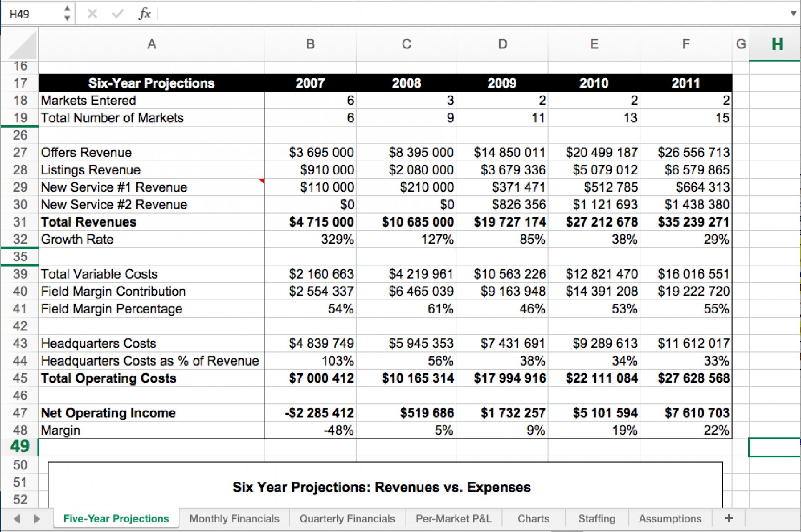Viewport: 801px width, 532px height.
Task: Select column F header
Action: (686, 44)
